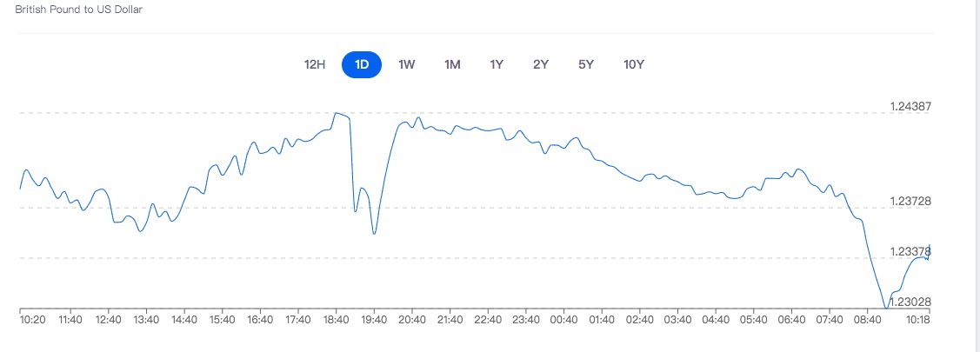Click the 1.23028 low price label

910,302
